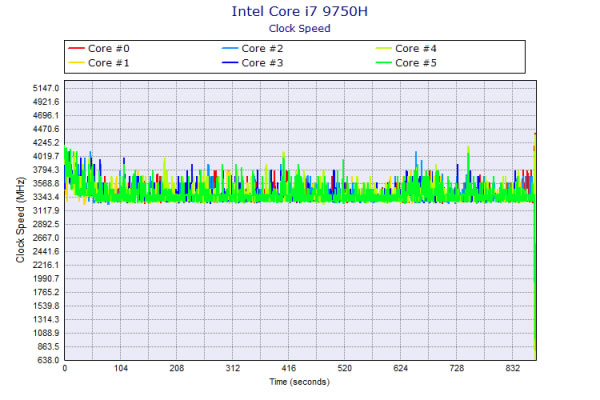Image resolution: width=600 pixels, height=400 pixels.
Task: Click the 3568.8 y-axis value
Action: 46,183
